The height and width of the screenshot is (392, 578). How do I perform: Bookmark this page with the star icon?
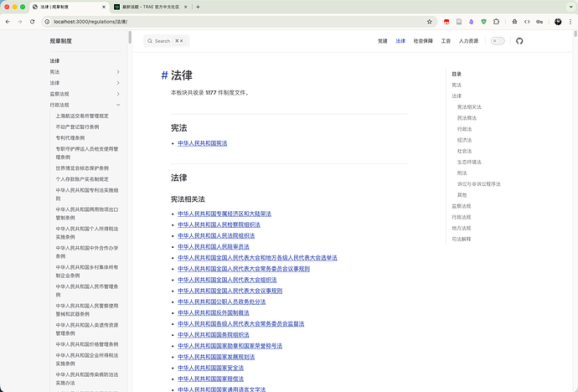click(429, 21)
